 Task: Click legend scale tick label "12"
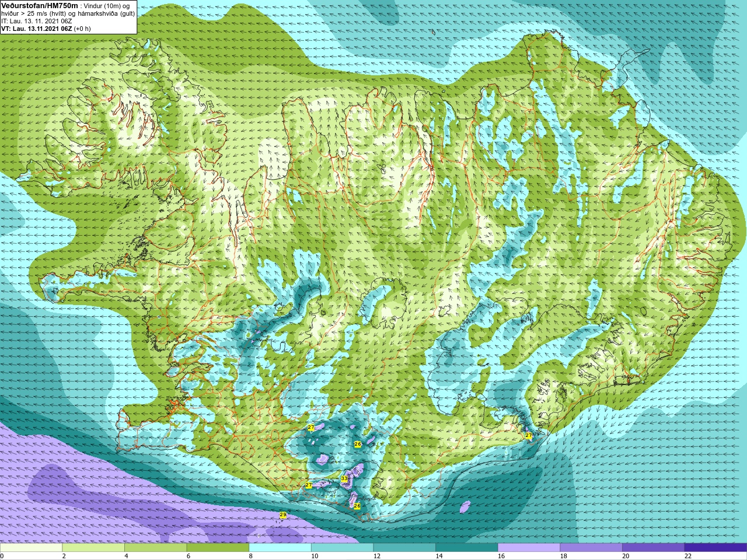[x=377, y=556]
